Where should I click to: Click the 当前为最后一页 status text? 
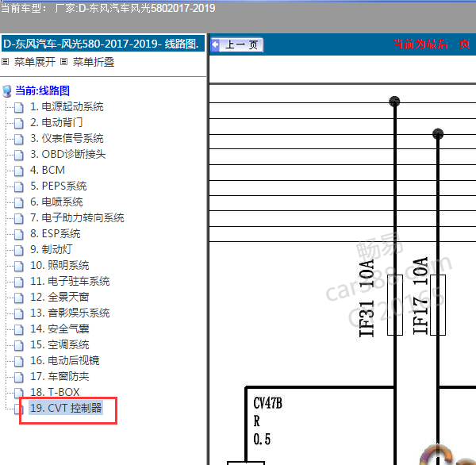point(432,44)
